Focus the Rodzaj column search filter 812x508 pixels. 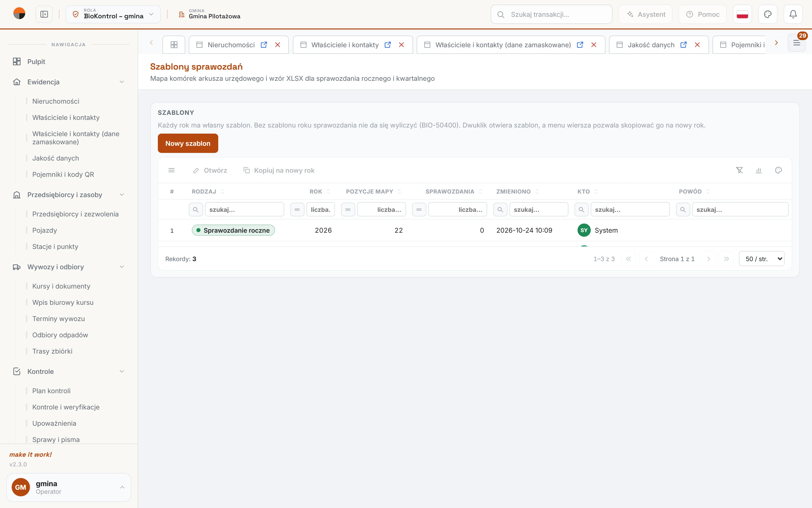[x=245, y=210]
